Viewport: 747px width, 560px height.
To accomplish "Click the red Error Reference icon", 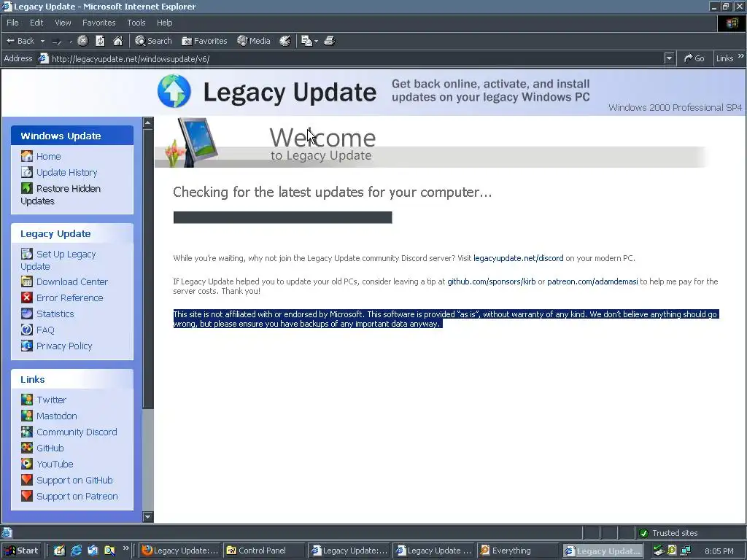I will [x=27, y=297].
